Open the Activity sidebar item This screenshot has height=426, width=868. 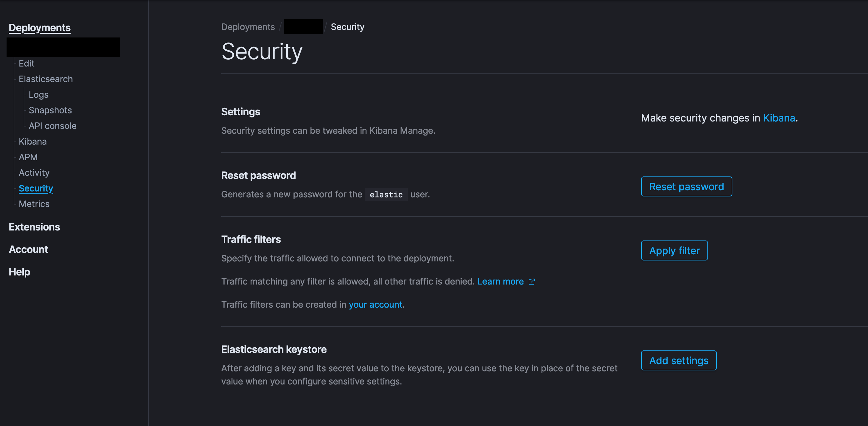[34, 172]
